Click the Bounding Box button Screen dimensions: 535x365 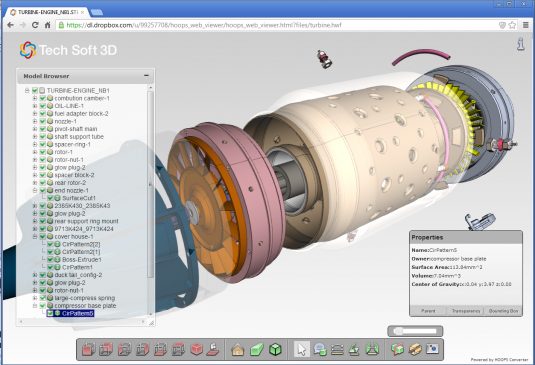coord(503,311)
